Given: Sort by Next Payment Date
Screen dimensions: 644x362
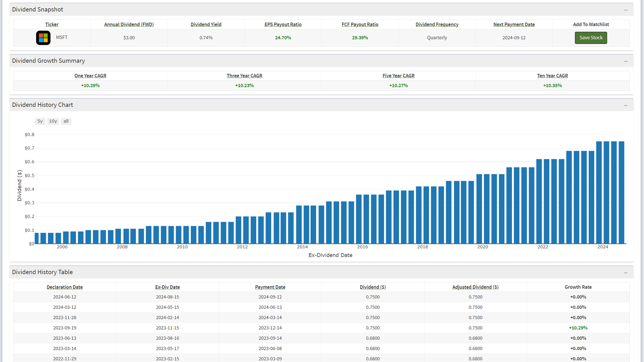Looking at the screenshot, I should click(x=514, y=24).
